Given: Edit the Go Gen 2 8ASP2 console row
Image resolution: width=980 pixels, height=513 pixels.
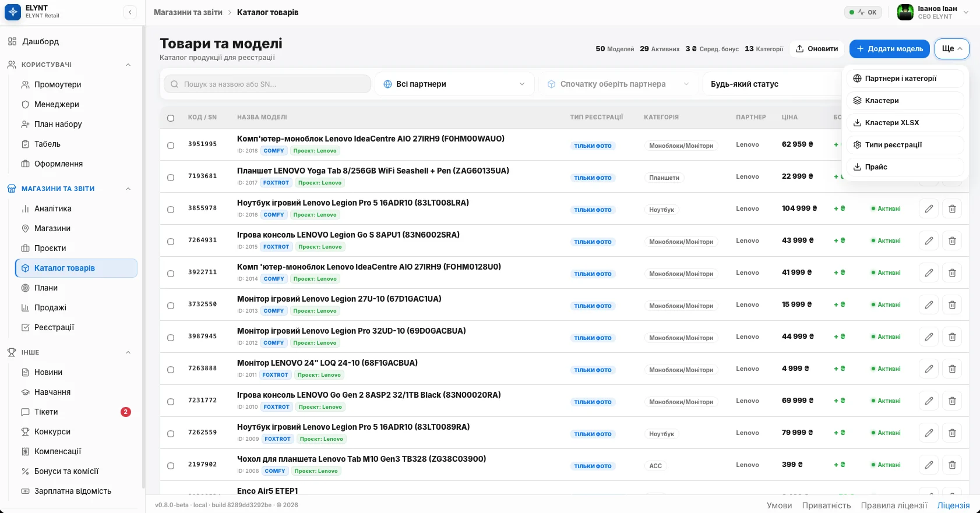Looking at the screenshot, I should click(x=929, y=401).
